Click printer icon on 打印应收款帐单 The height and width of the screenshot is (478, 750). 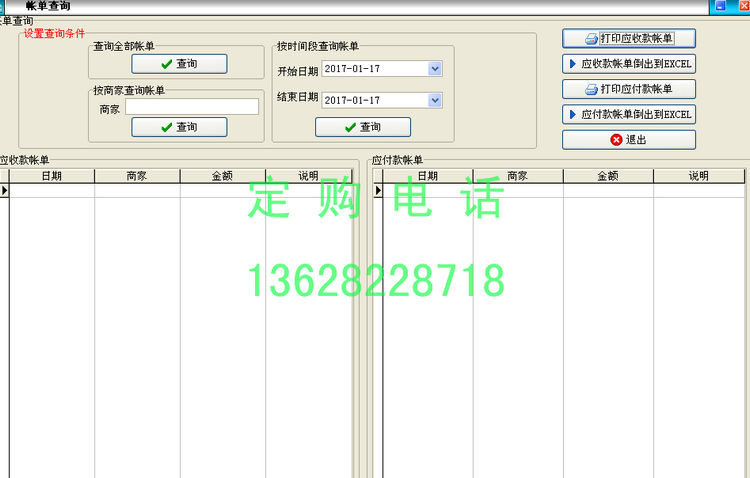point(592,39)
